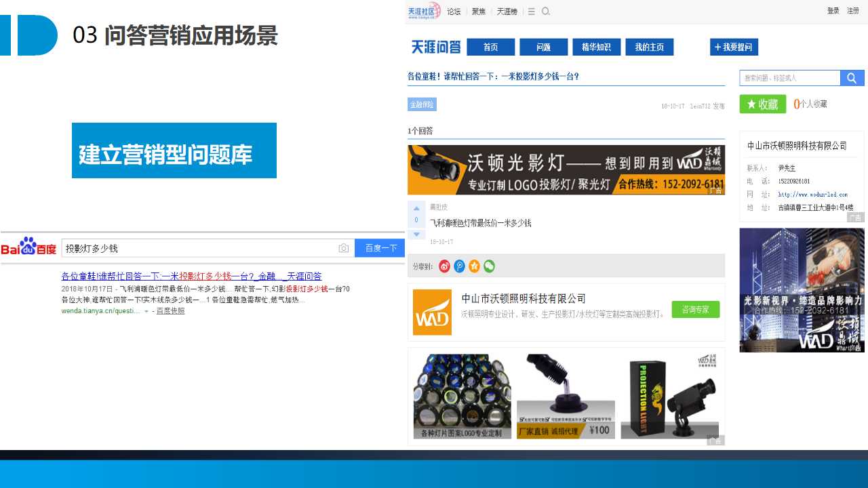Viewport: 868px width, 488px height.
Task: Switch to the 我的主页 tab
Action: coord(649,47)
